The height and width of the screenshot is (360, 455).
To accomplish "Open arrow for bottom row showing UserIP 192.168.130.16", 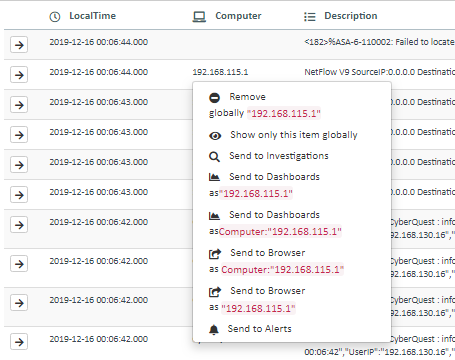I will [19, 342].
